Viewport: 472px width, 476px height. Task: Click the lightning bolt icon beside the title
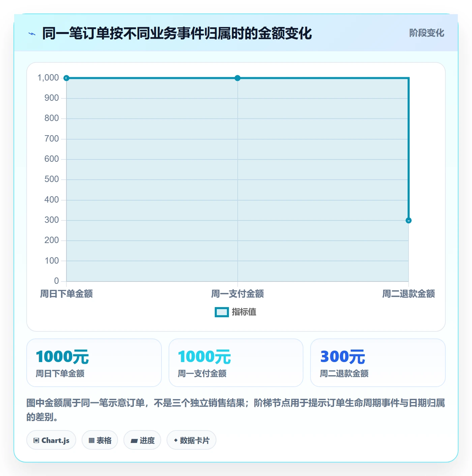coord(32,34)
